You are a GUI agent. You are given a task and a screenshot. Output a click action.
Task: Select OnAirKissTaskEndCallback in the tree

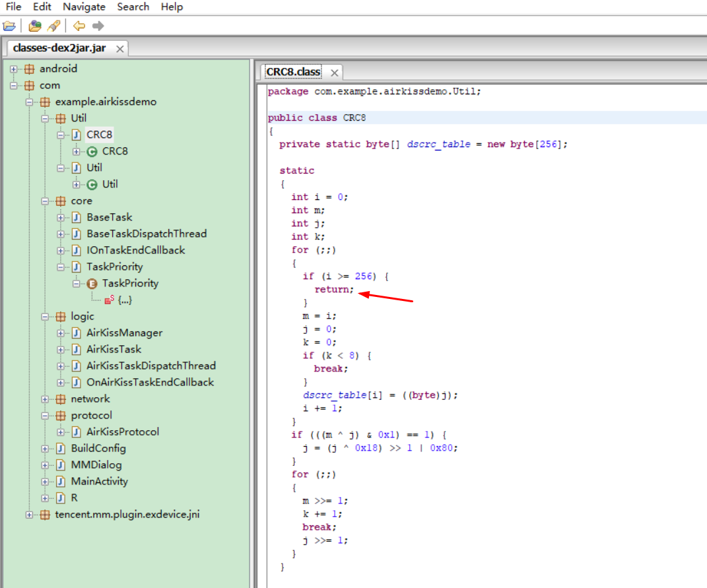(x=150, y=383)
